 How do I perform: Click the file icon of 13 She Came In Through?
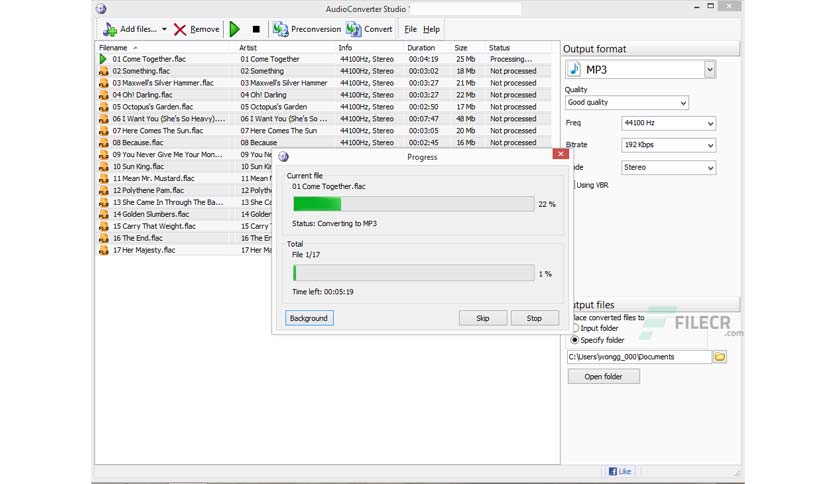tap(103, 203)
